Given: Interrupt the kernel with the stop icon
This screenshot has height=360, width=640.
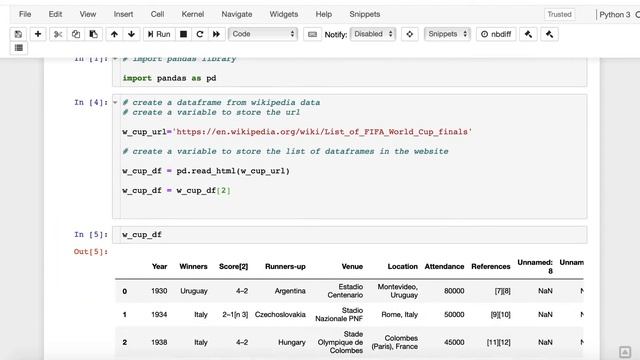Looking at the screenshot, I should coord(184,34).
